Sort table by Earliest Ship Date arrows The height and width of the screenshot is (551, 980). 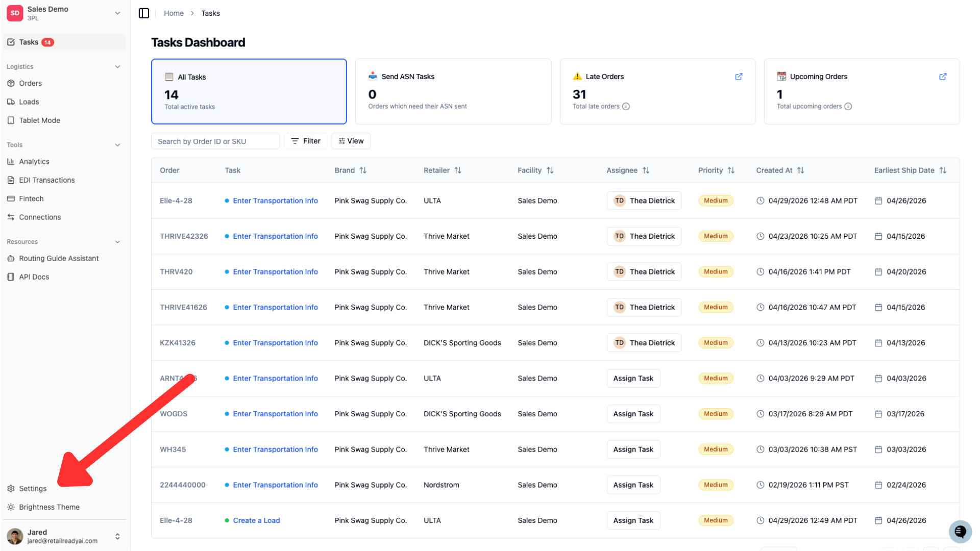[x=943, y=170]
